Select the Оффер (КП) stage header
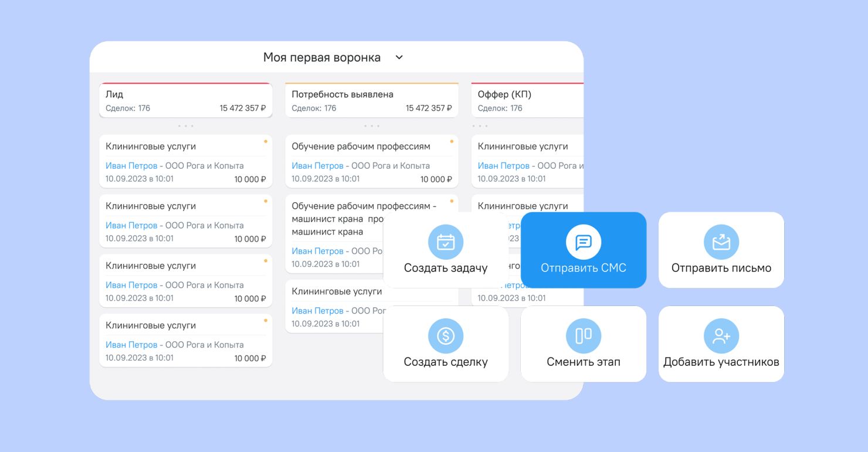868x452 pixels. click(527, 101)
